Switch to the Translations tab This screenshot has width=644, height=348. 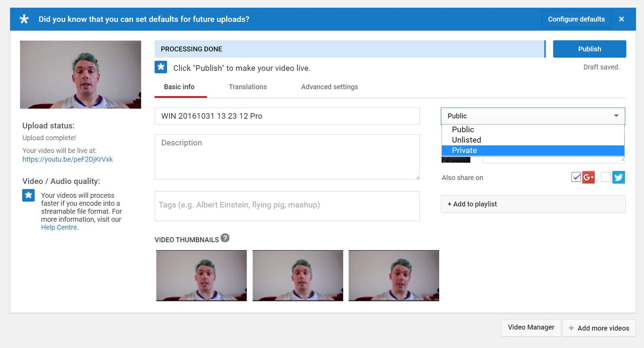tap(248, 87)
